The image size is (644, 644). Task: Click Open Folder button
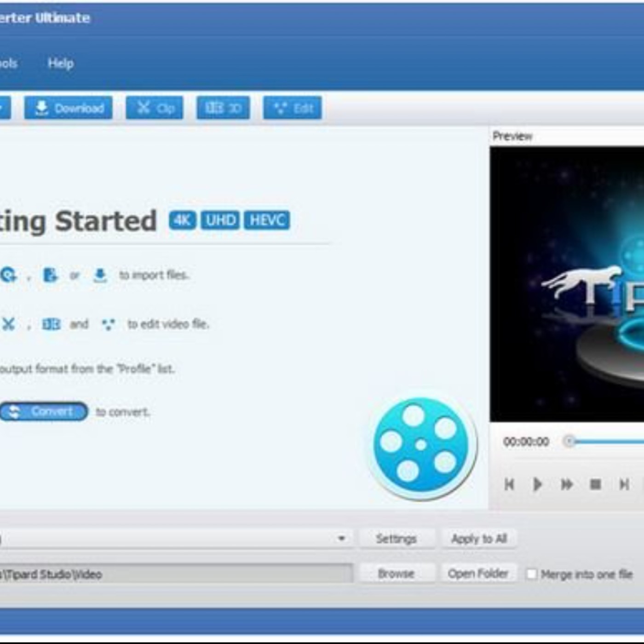pos(478,574)
